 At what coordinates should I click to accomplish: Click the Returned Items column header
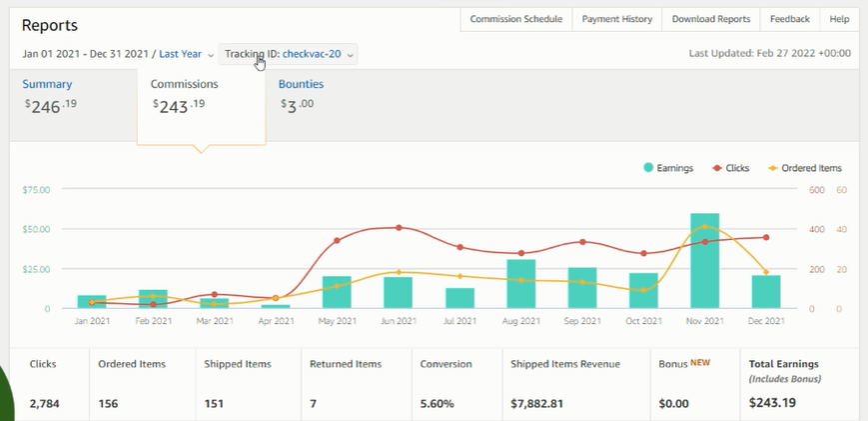(x=346, y=364)
